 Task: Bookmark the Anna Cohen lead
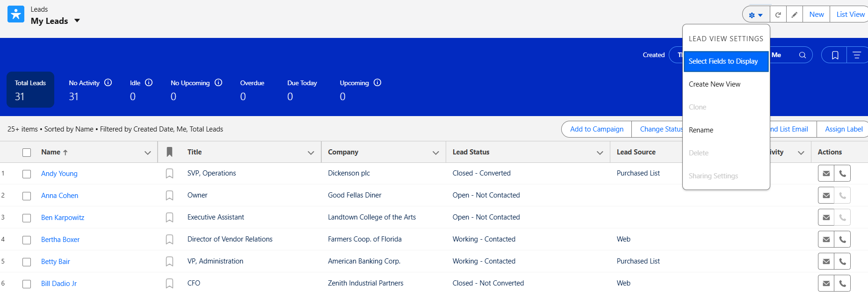point(169,196)
